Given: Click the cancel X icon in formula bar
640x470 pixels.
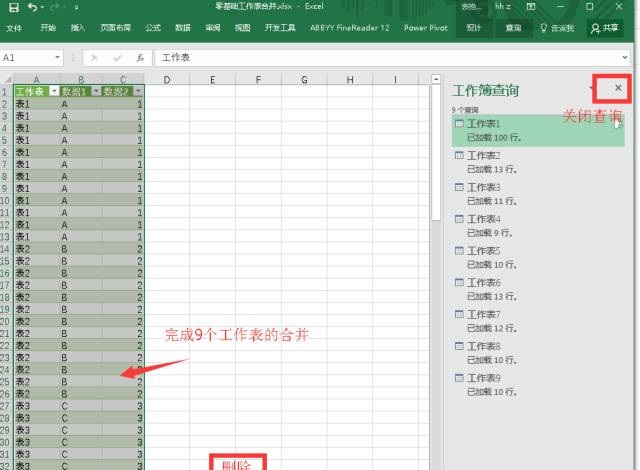Looking at the screenshot, I should click(x=95, y=58).
